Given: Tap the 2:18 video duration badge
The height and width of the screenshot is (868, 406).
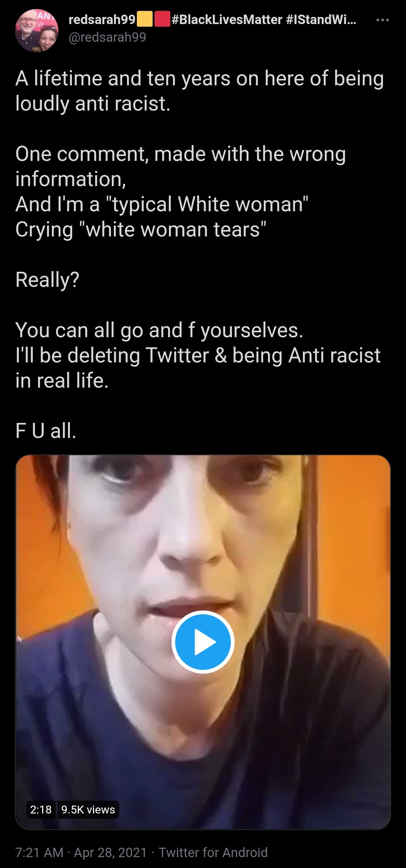Looking at the screenshot, I should (41, 809).
